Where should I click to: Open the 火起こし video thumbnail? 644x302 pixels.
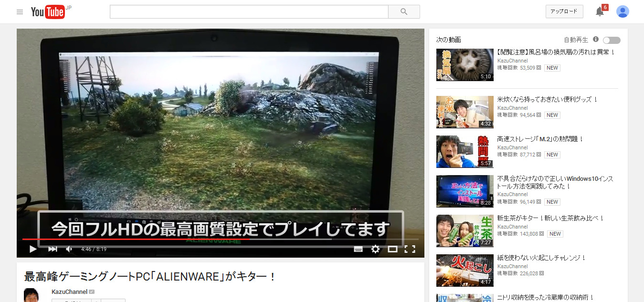465,271
